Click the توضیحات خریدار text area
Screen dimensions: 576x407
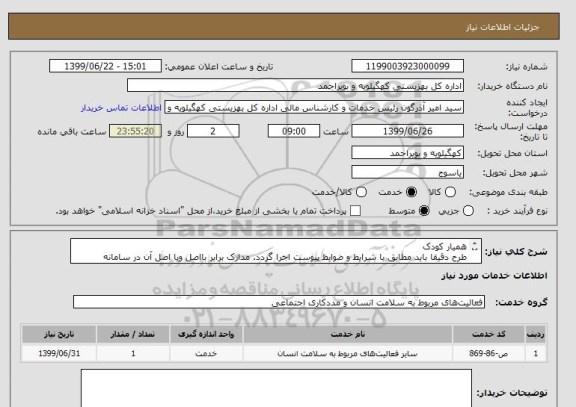click(x=276, y=388)
